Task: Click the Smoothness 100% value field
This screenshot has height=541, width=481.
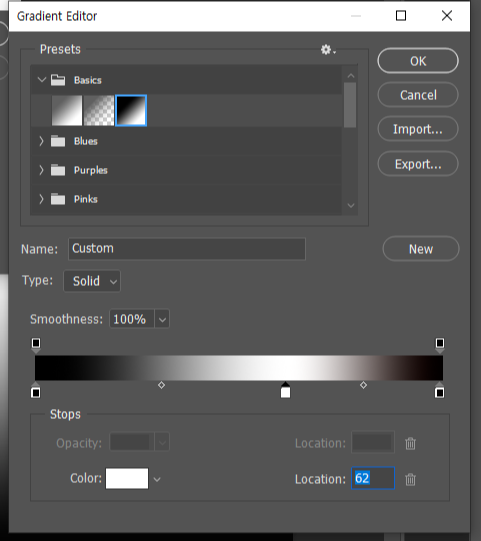Action: coord(132,319)
